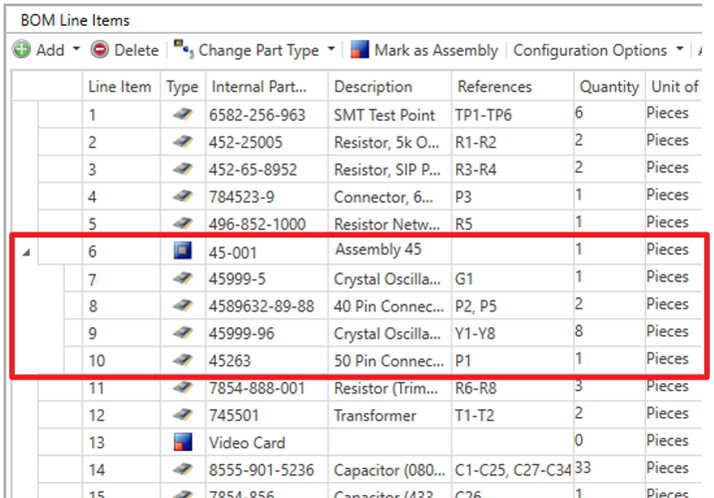714x498 pixels.
Task: Click the part type icon for SMT Test Point
Action: [x=182, y=115]
